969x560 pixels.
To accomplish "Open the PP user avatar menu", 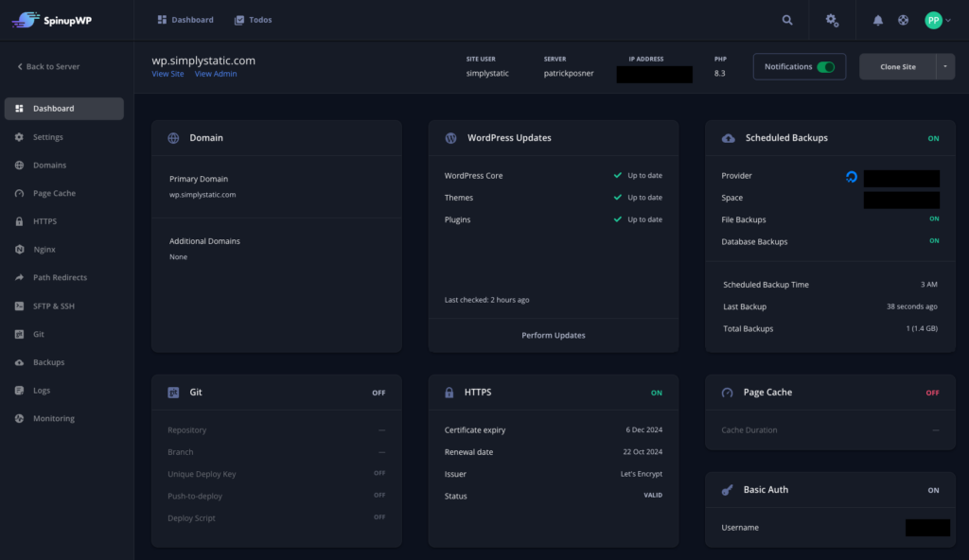I will pos(933,20).
